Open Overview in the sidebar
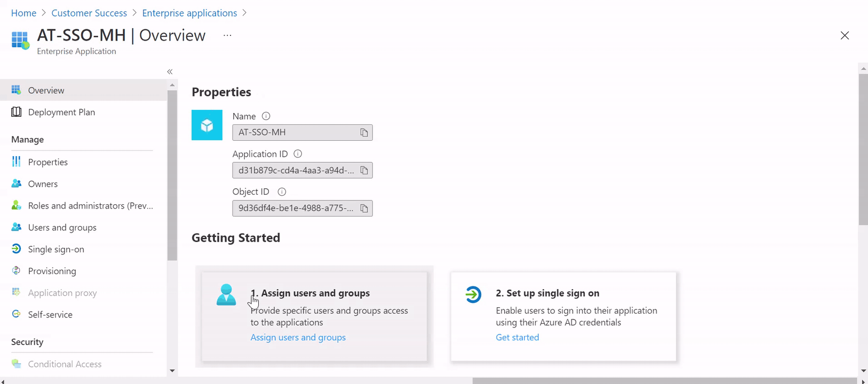The width and height of the screenshot is (868, 384). [x=83, y=90]
